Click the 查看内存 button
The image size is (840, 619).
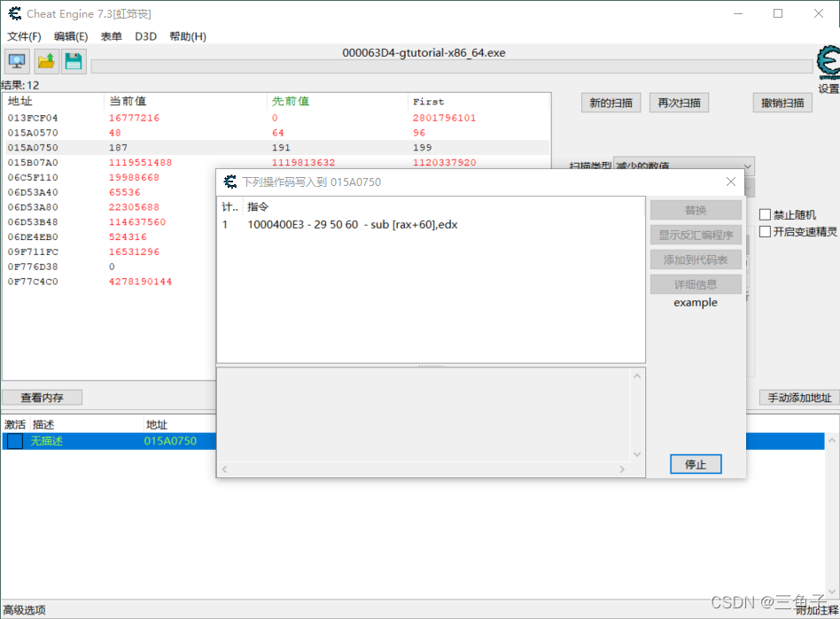(x=42, y=398)
